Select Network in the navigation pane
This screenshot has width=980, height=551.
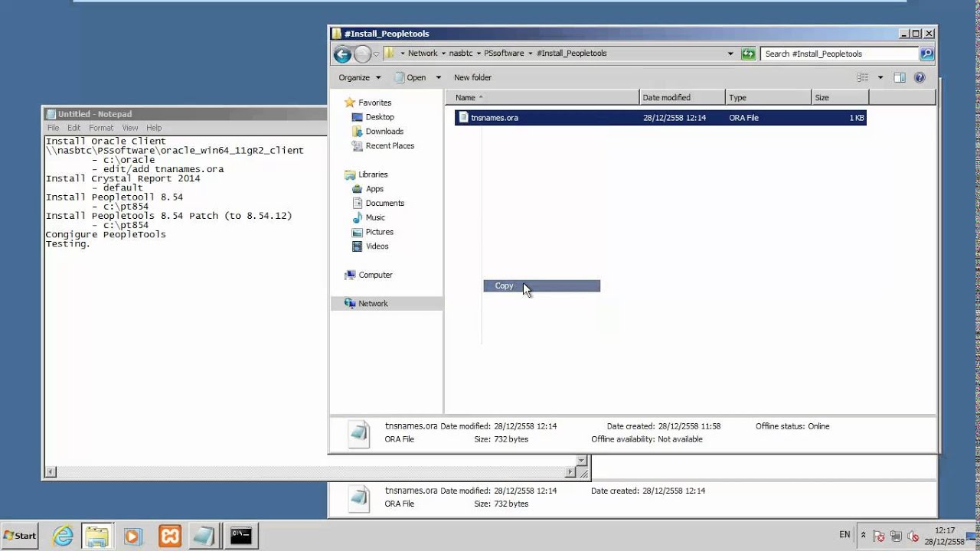373,304
